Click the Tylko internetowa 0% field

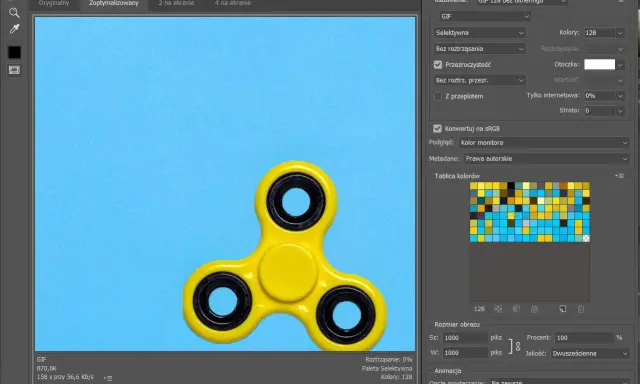599,96
